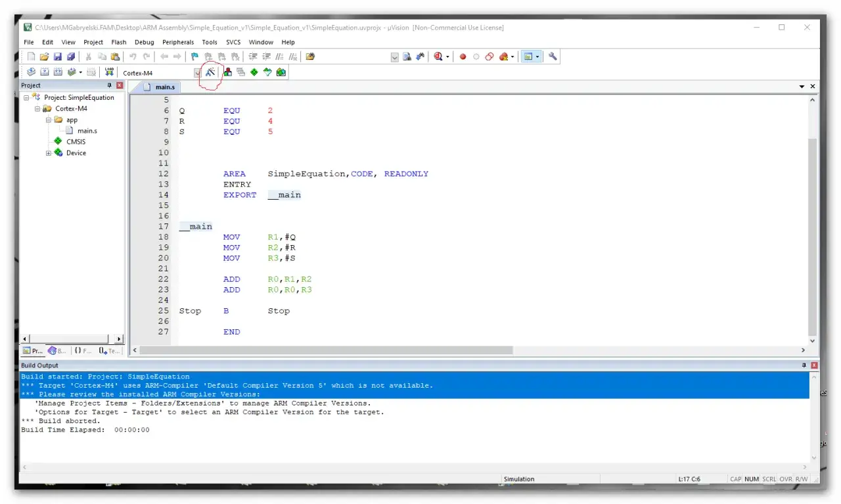Toggle auto-hide pin on Build Output panel
Viewport: 841px width, 504px height.
804,365
